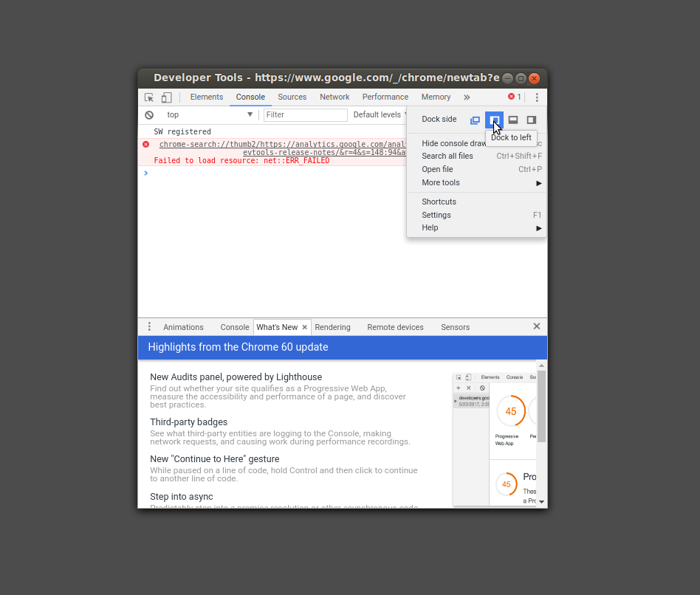Click in the console Filter field
The height and width of the screenshot is (595, 700).
coord(306,115)
